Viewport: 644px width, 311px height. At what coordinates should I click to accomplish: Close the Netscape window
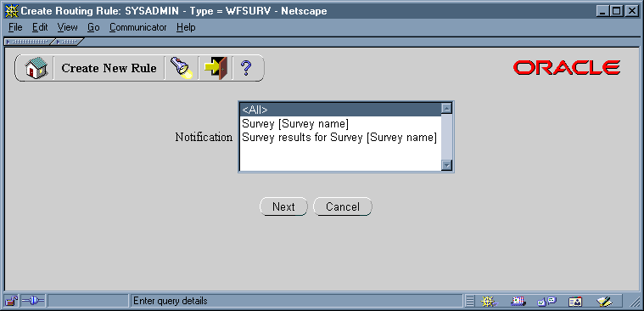(631, 11)
